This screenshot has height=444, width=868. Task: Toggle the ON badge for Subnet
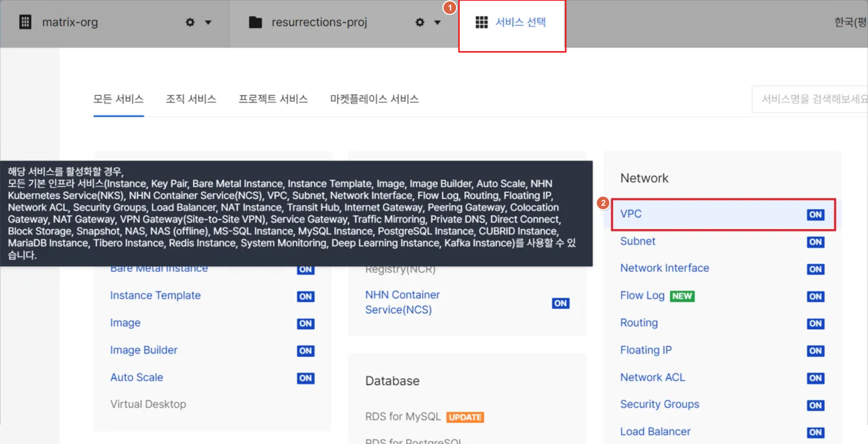click(815, 242)
